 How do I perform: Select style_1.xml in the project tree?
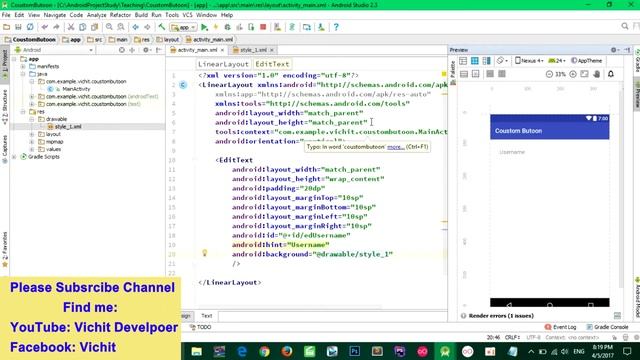tap(68, 127)
